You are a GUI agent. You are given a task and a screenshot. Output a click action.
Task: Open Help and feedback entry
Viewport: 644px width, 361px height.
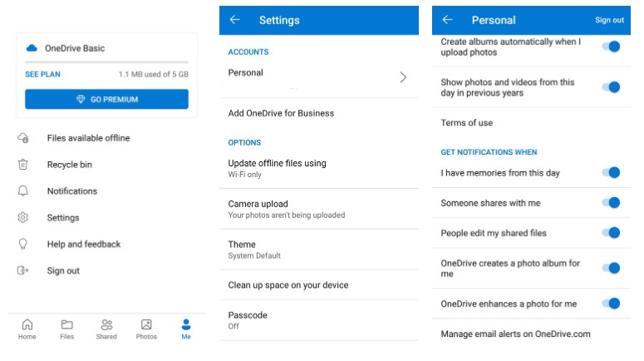point(84,245)
